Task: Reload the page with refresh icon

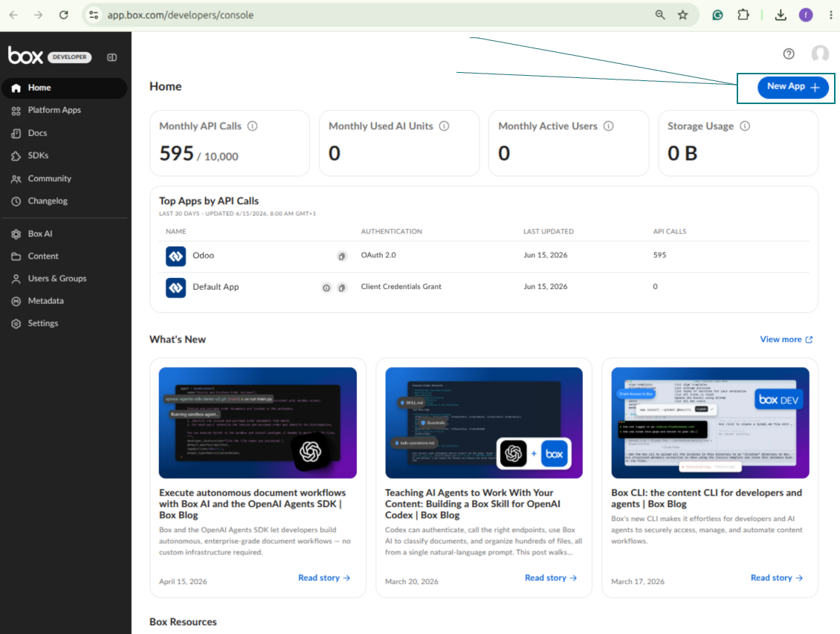Action: (64, 15)
